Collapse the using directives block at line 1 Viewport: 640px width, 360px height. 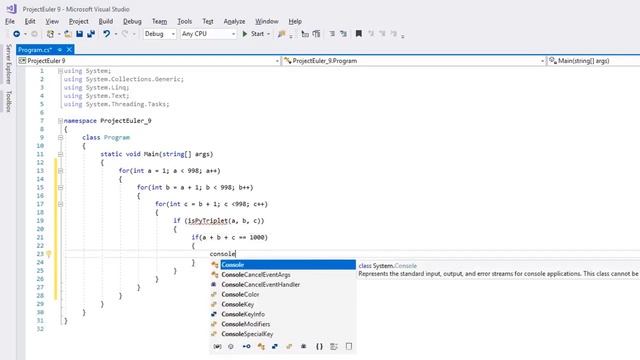(x=60, y=71)
